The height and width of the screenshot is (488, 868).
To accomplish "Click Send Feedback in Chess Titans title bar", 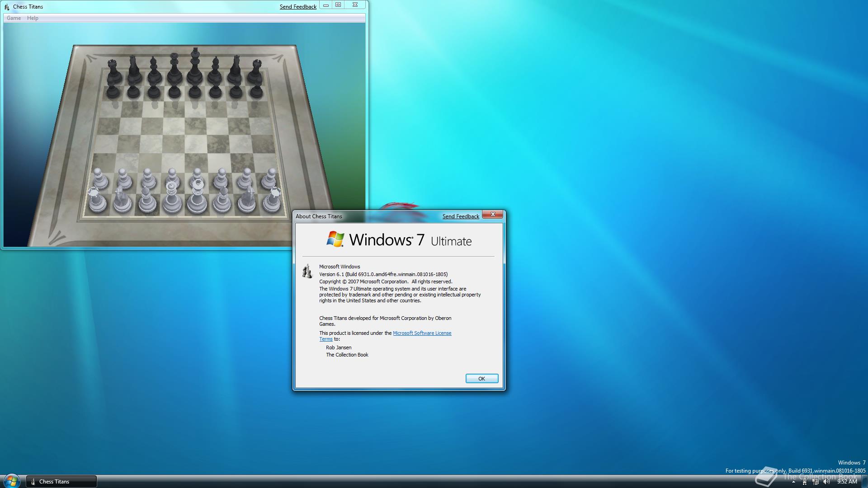I will point(298,7).
